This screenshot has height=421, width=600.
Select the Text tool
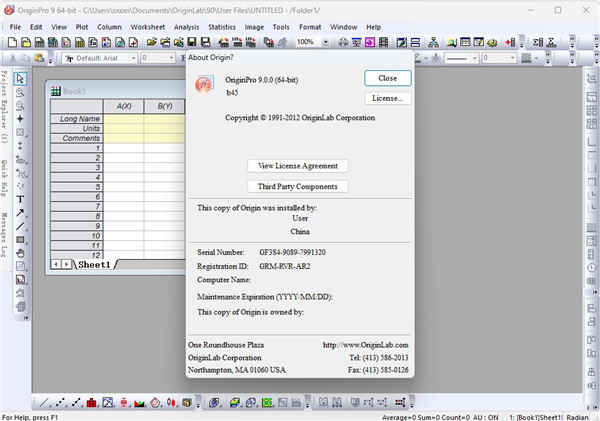click(21, 199)
